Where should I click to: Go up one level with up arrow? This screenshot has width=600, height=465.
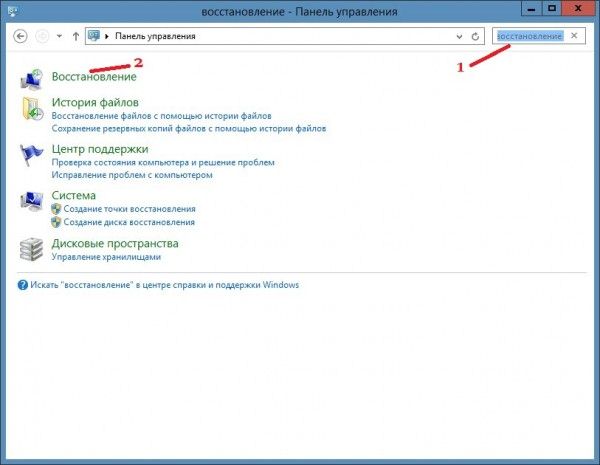point(75,36)
